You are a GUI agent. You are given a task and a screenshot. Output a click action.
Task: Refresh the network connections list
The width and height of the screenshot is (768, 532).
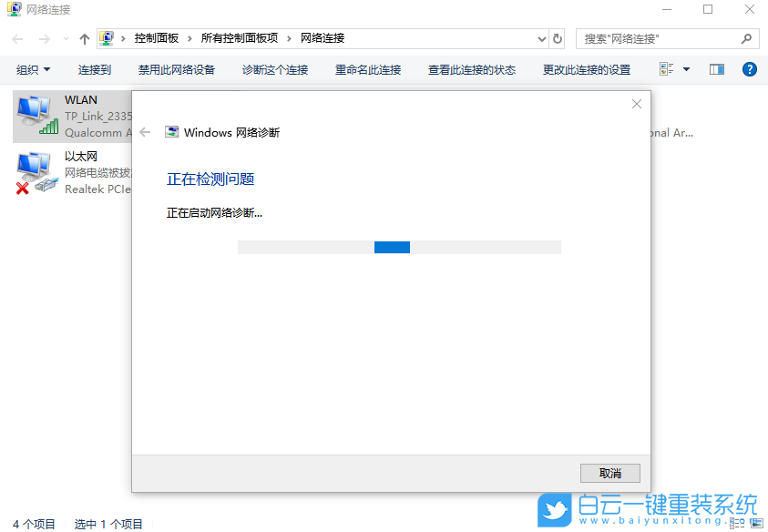tap(557, 38)
